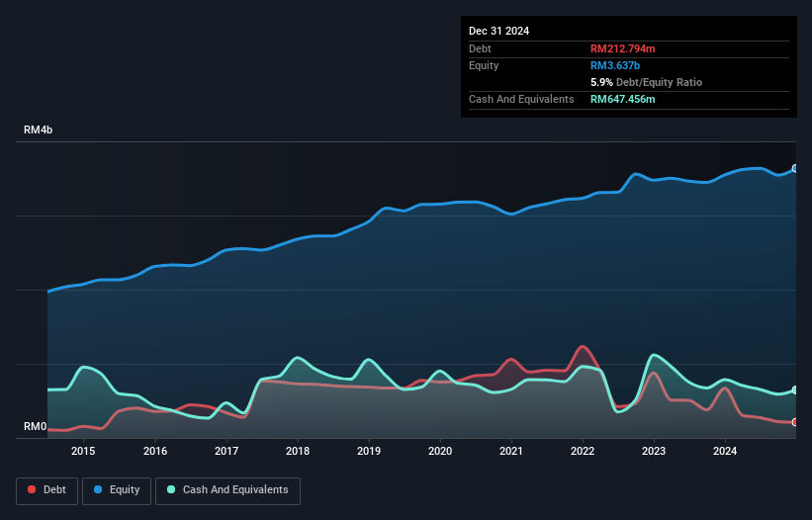Click the 2019 x-axis label

click(369, 451)
